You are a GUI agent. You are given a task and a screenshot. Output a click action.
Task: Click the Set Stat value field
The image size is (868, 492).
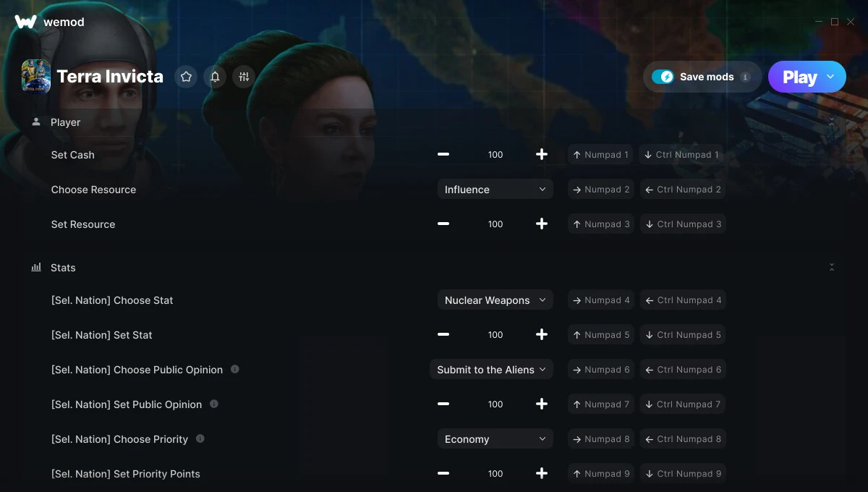pos(495,335)
